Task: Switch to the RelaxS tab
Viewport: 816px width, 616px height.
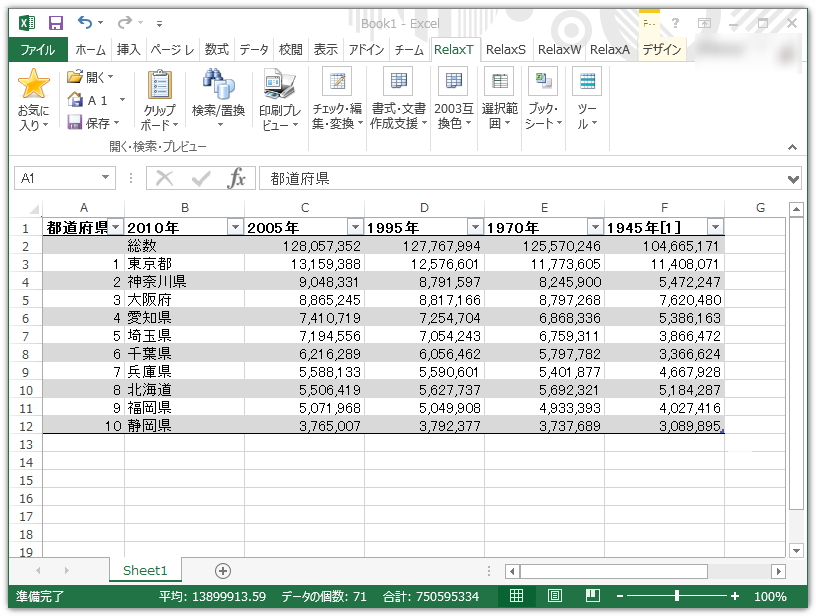Action: (x=505, y=50)
